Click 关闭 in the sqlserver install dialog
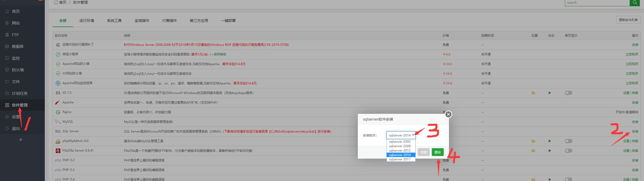 click(424, 152)
